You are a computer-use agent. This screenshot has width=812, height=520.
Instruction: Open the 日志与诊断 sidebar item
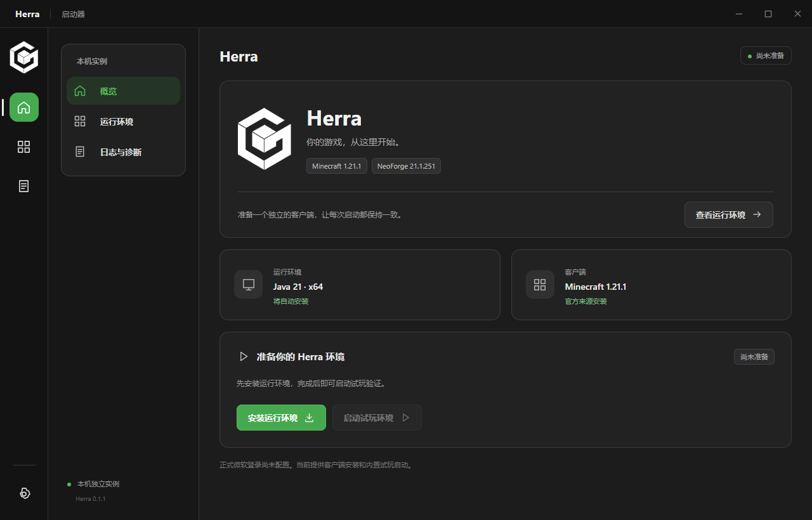point(123,152)
